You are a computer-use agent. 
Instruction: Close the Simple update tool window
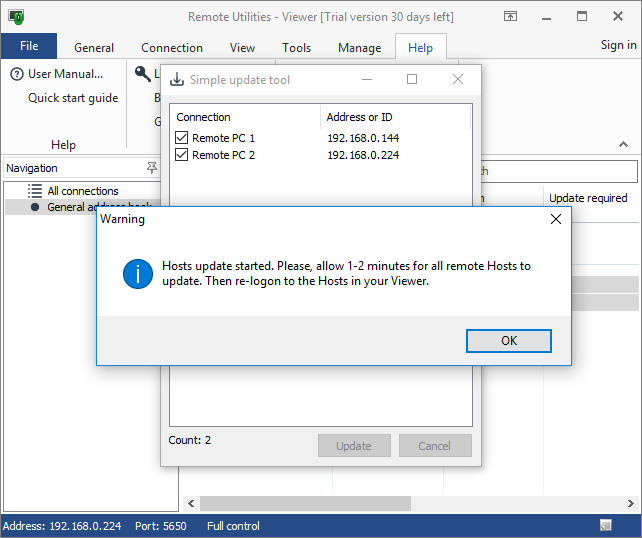tap(458, 79)
